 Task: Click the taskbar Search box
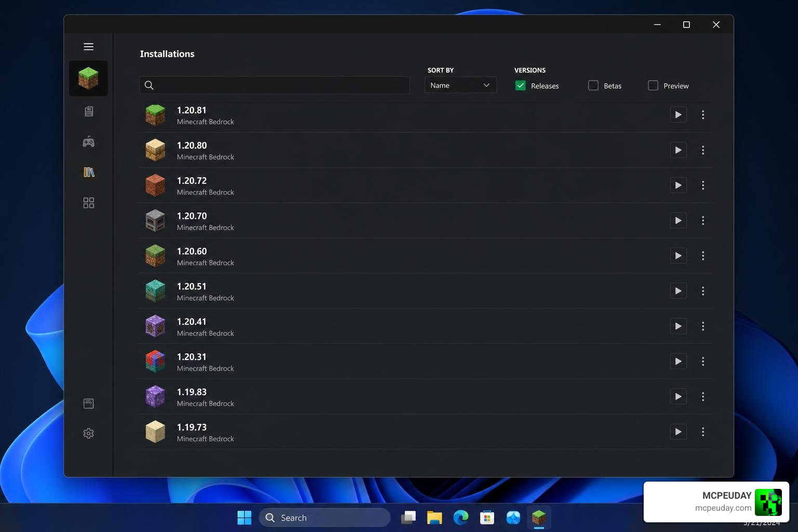(325, 518)
